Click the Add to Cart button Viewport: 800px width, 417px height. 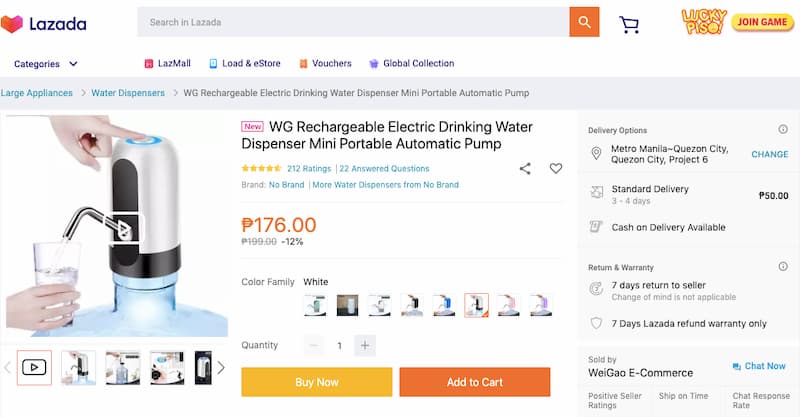(474, 382)
